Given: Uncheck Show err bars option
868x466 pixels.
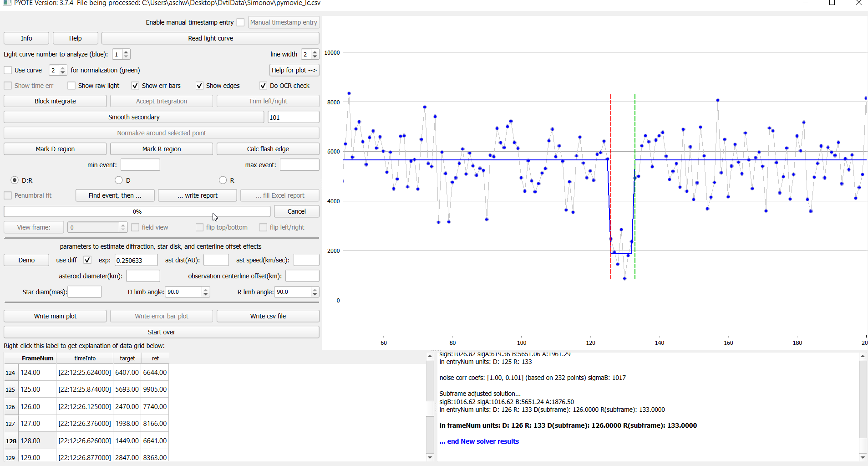Looking at the screenshot, I should click(135, 86).
